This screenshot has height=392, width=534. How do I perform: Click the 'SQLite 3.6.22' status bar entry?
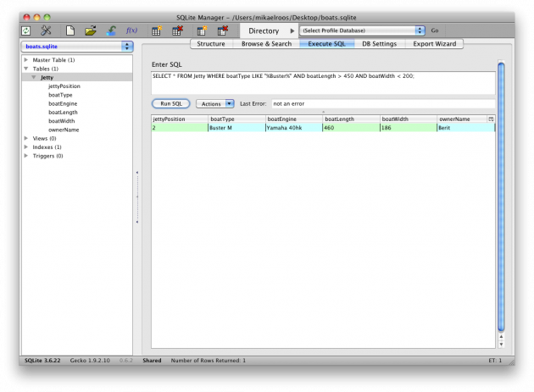(x=42, y=361)
